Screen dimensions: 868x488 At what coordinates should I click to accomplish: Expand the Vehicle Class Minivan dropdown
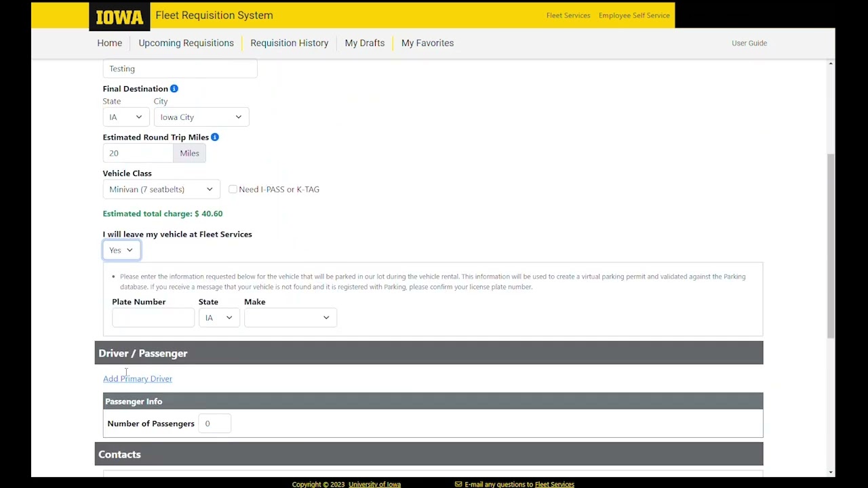161,189
